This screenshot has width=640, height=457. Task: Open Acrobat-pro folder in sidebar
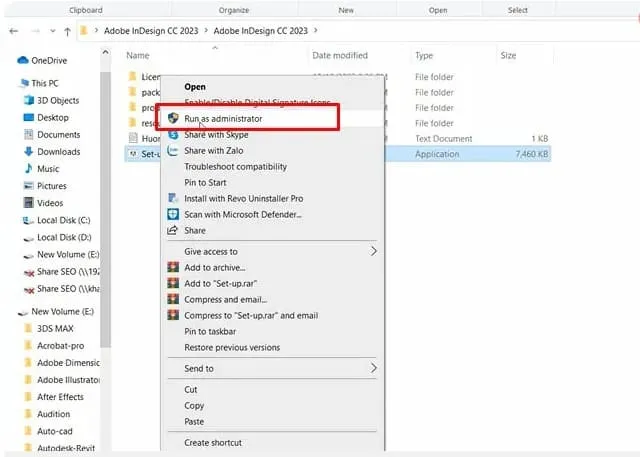pyautogui.click(x=60, y=346)
